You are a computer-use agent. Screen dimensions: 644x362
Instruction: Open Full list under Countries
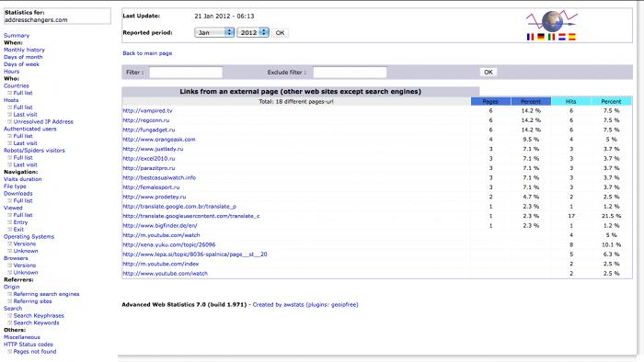point(23,93)
